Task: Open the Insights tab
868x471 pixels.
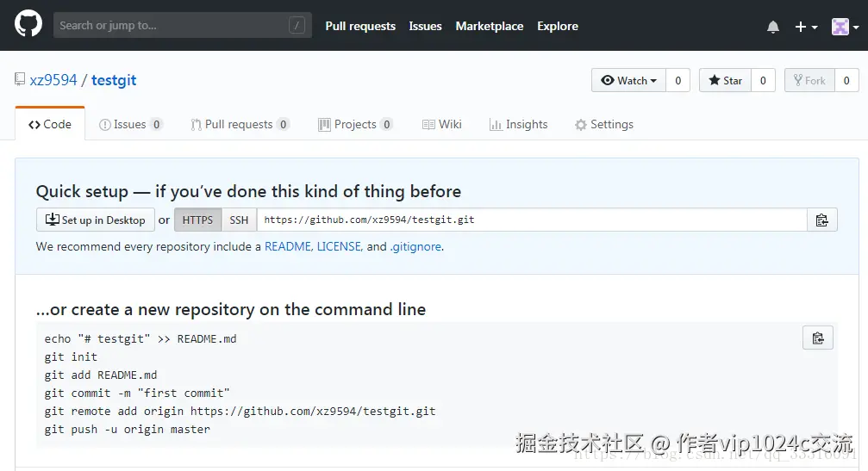Action: [x=519, y=124]
